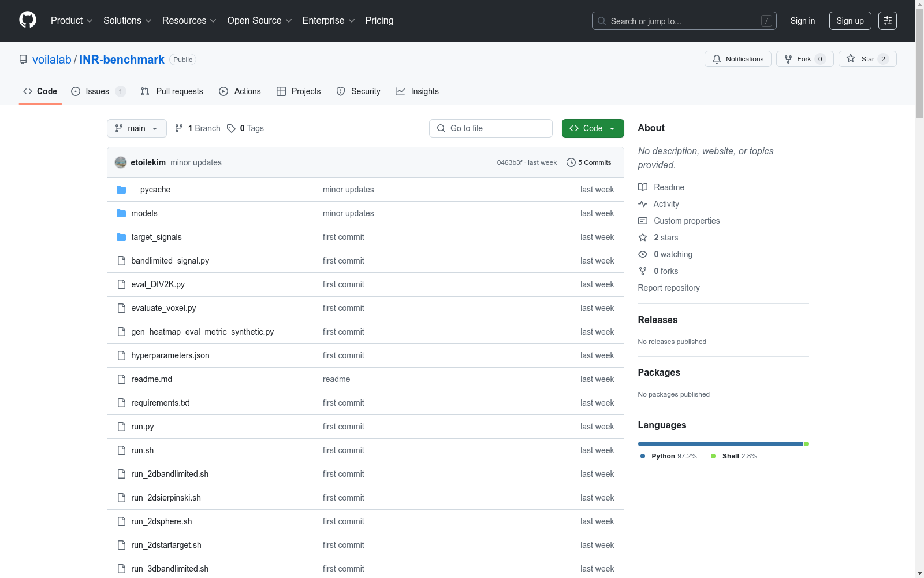Screen dimensions: 924x578
Task: Click the Shell segment of the languages bar
Action: 806,444
